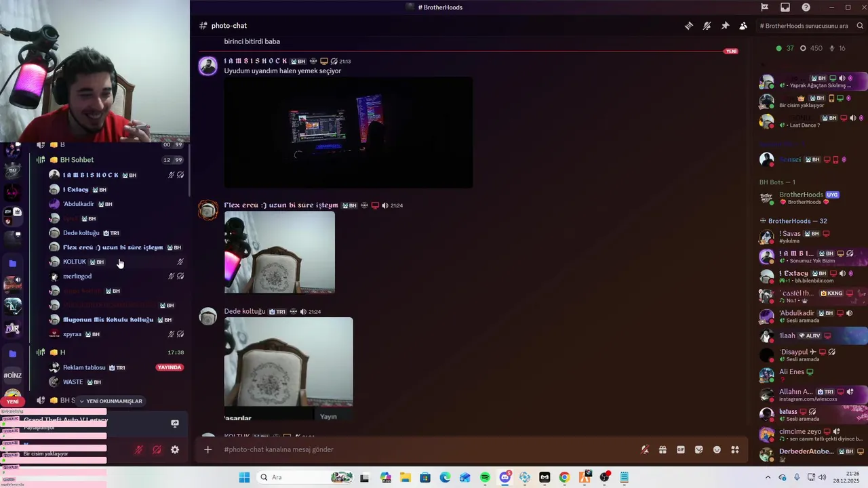
Task: Click the red YENİ badge at bottom left
Action: pos(13,401)
